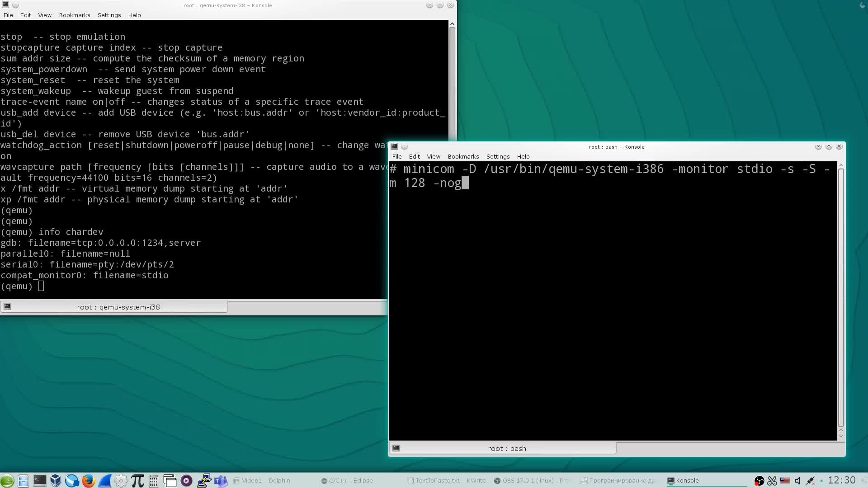
Task: Switch to TextToPaste.txt – KWrite task
Action: [x=447, y=480]
